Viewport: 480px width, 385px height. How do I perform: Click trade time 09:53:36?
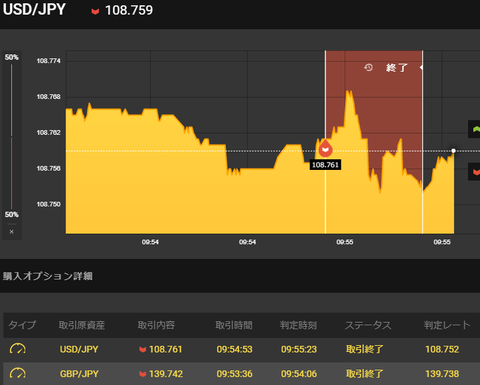234,374
